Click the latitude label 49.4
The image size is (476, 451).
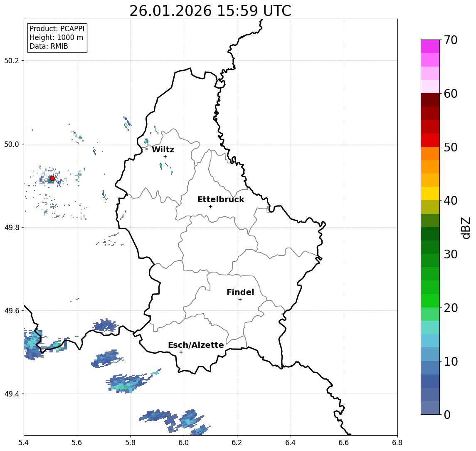click(x=12, y=394)
